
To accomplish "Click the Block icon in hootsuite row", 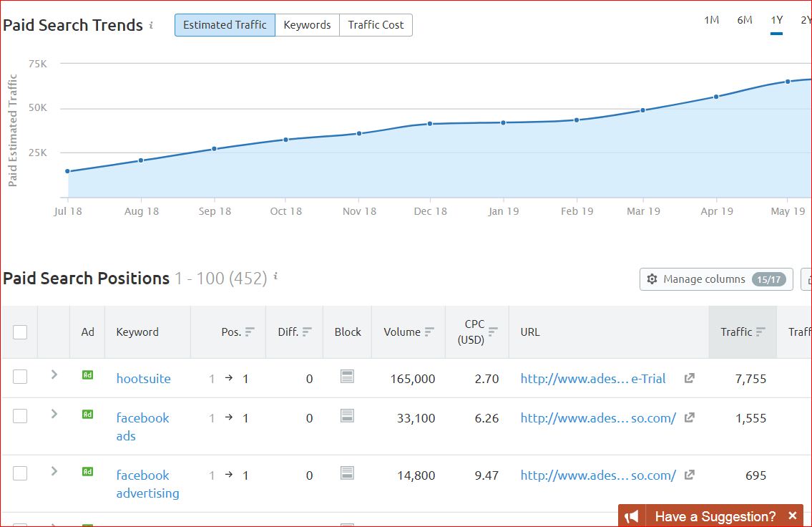I will (348, 376).
